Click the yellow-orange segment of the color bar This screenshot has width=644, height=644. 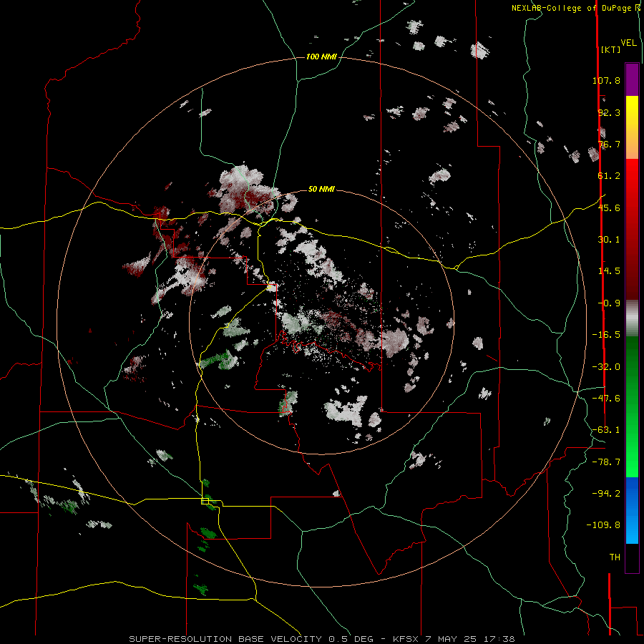click(632, 127)
